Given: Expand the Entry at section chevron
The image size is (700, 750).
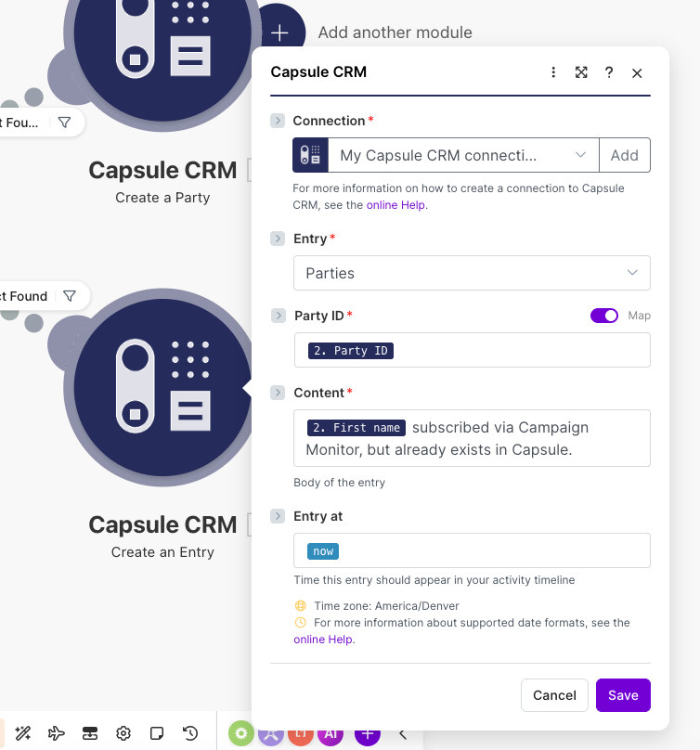Looking at the screenshot, I should tap(277, 516).
